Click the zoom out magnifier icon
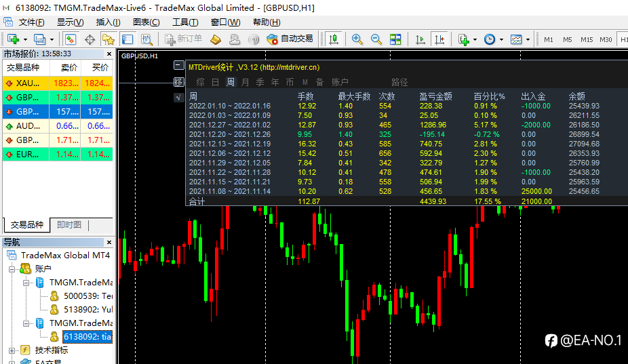Image resolution: width=628 pixels, height=364 pixels. click(x=376, y=39)
